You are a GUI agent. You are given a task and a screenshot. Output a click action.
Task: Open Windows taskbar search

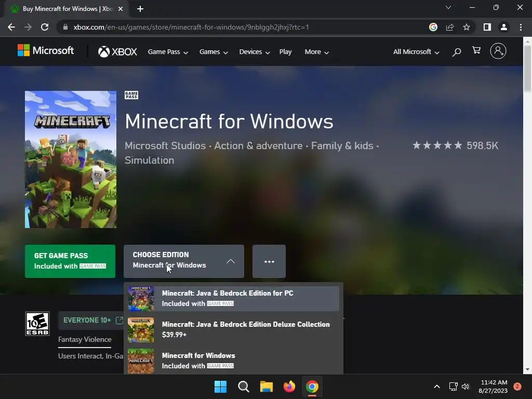tap(243, 387)
